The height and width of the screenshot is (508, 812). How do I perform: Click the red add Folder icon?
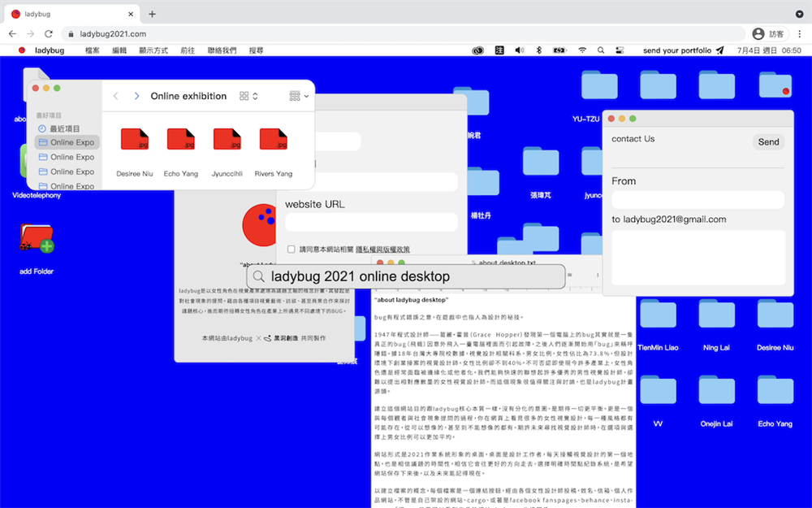point(37,238)
